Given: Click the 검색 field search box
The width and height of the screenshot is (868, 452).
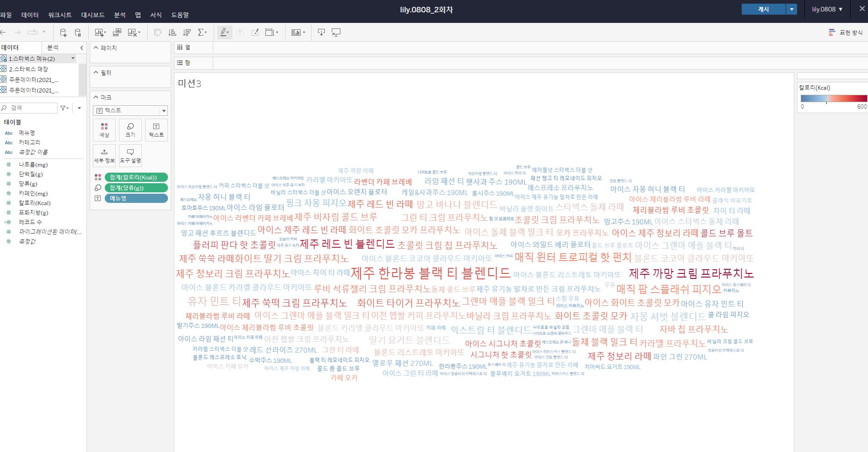Looking at the screenshot, I should [x=28, y=108].
